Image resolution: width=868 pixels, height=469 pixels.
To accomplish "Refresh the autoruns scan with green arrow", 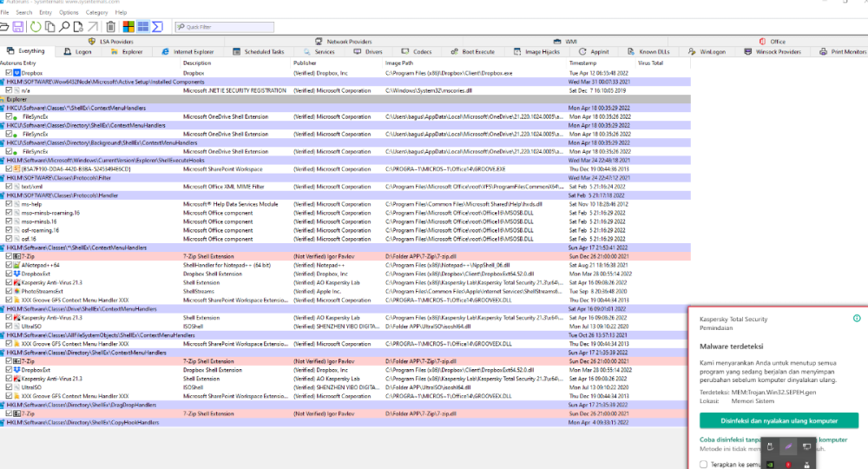I will pos(36,27).
